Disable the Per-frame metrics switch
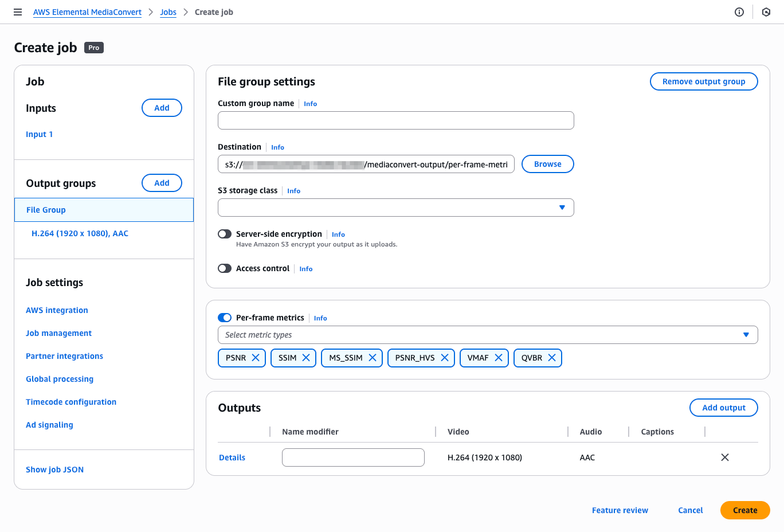 click(x=225, y=318)
